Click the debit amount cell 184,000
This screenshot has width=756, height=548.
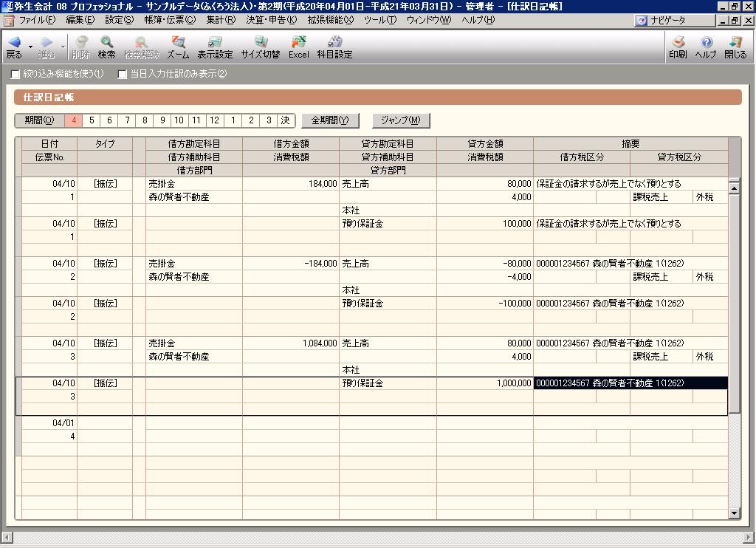click(291, 184)
